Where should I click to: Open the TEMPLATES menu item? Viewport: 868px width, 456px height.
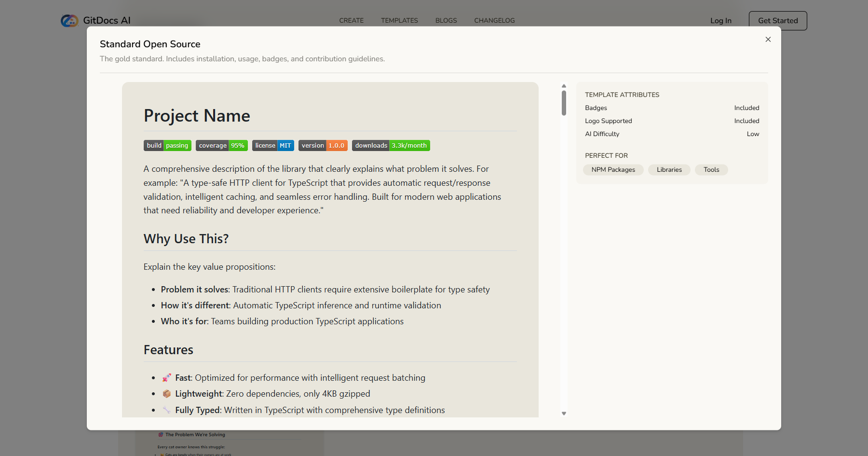(x=399, y=20)
